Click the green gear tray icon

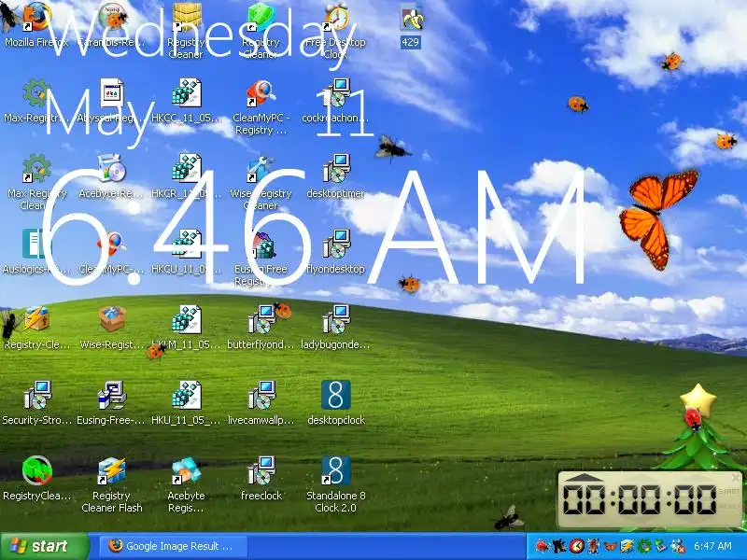644,546
